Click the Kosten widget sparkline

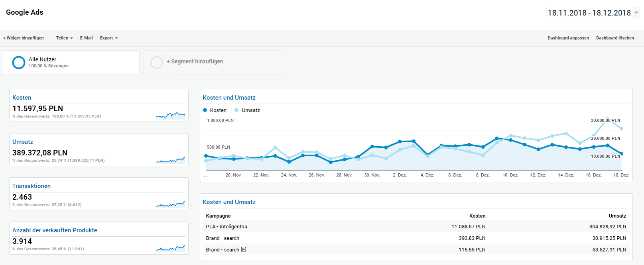171,116
